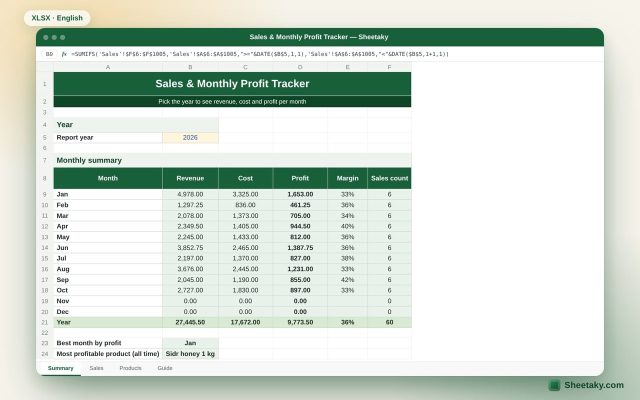
Task: Select column B header
Action: [190, 67]
